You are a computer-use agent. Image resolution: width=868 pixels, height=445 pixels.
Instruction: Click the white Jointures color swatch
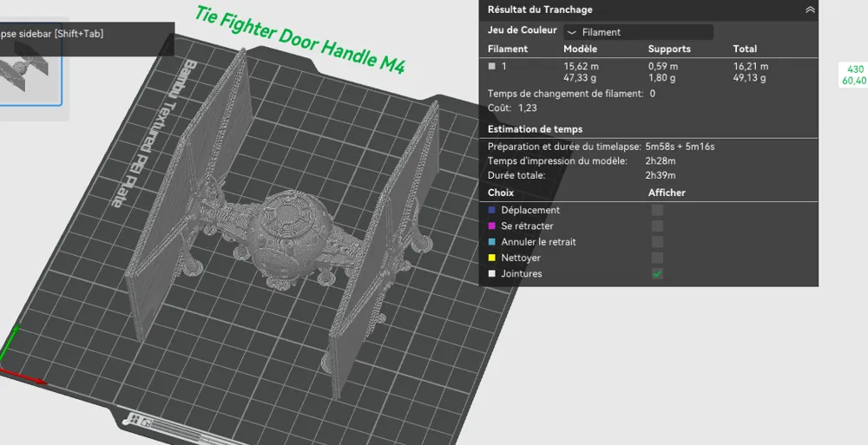(491, 273)
